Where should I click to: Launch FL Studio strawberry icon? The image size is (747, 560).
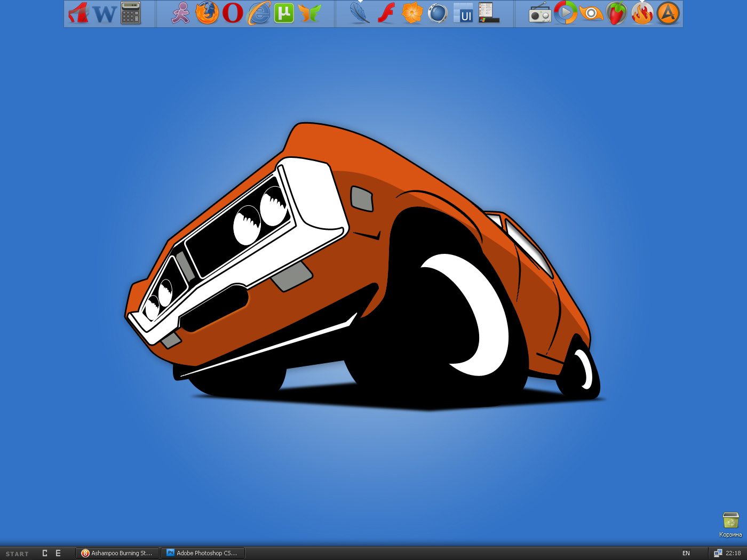(x=617, y=13)
